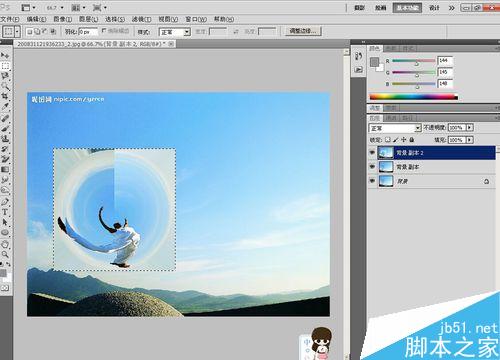
Task: Select the Blur tool
Action: [x=5, y=180]
